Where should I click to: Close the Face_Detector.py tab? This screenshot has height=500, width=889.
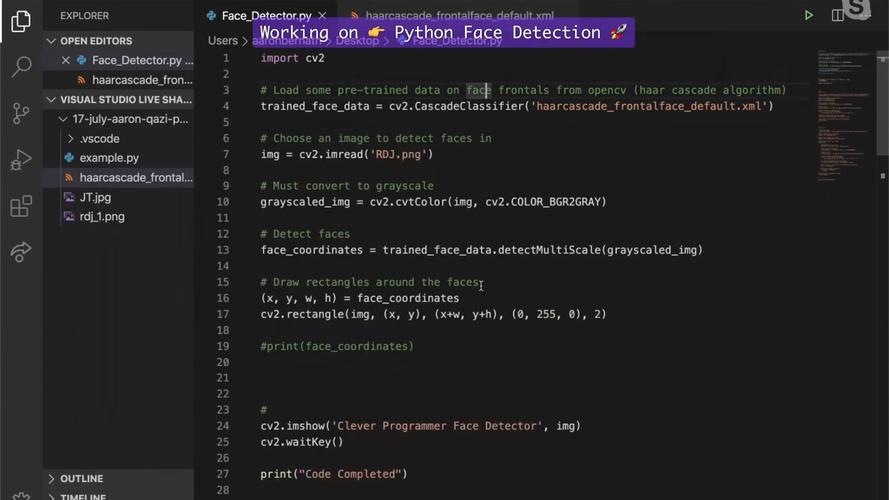pyautogui.click(x=322, y=15)
